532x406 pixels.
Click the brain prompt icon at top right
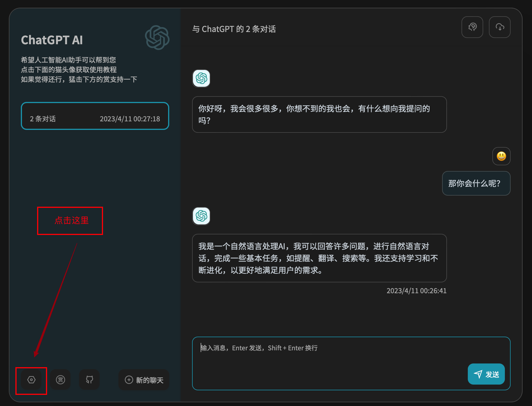coord(472,27)
